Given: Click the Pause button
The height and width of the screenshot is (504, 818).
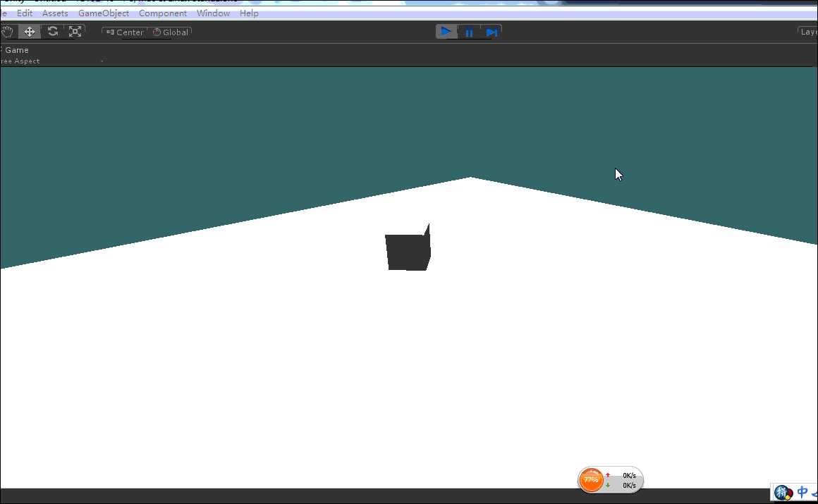Looking at the screenshot, I should coord(469,32).
